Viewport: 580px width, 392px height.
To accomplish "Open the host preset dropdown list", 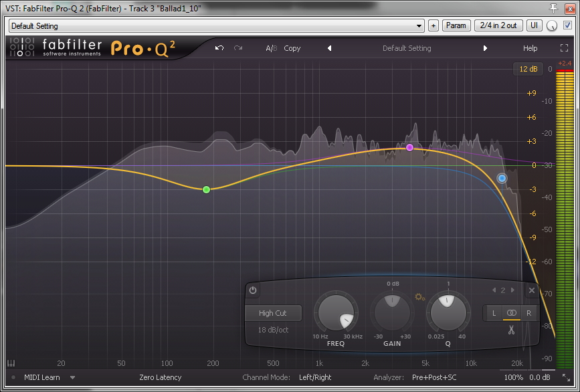I will pos(216,26).
